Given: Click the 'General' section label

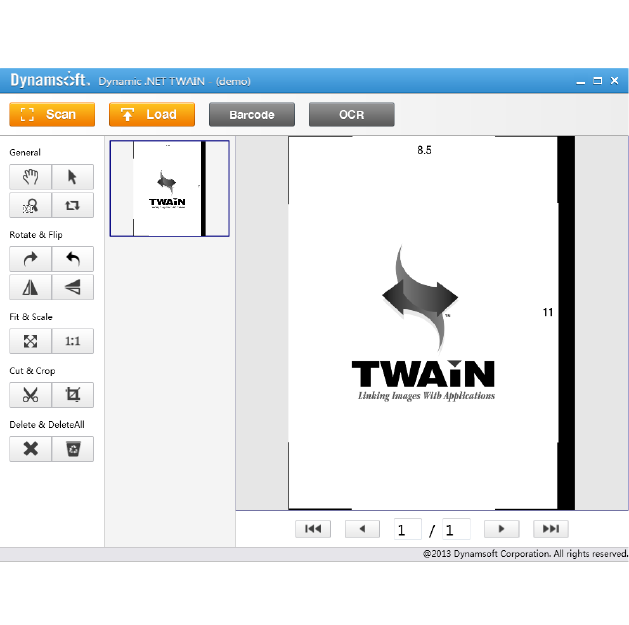Looking at the screenshot, I should coord(25,152).
